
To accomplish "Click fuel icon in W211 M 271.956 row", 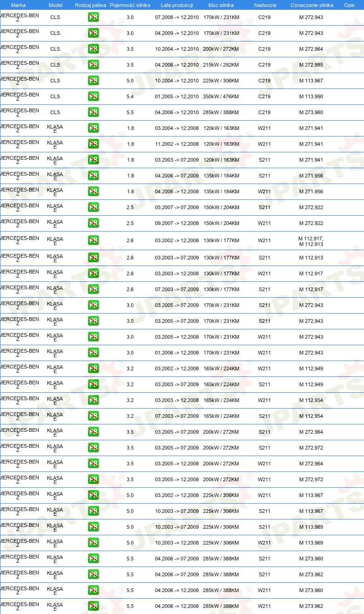I will pos(93,191).
